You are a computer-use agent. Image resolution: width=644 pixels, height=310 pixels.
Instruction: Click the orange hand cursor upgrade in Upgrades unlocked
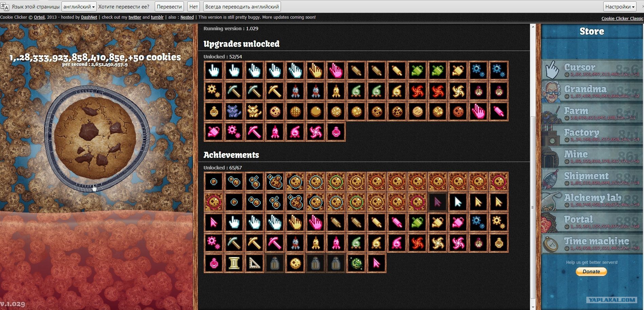tap(316, 71)
